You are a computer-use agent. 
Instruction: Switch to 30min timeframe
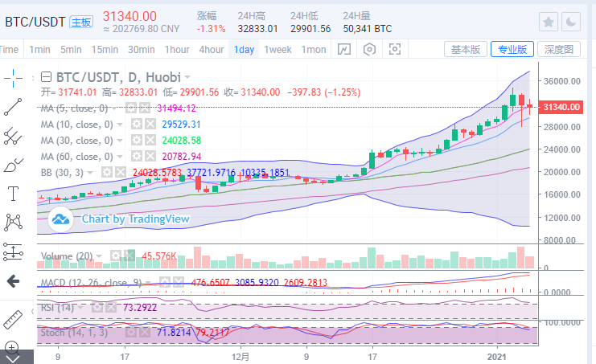click(141, 49)
